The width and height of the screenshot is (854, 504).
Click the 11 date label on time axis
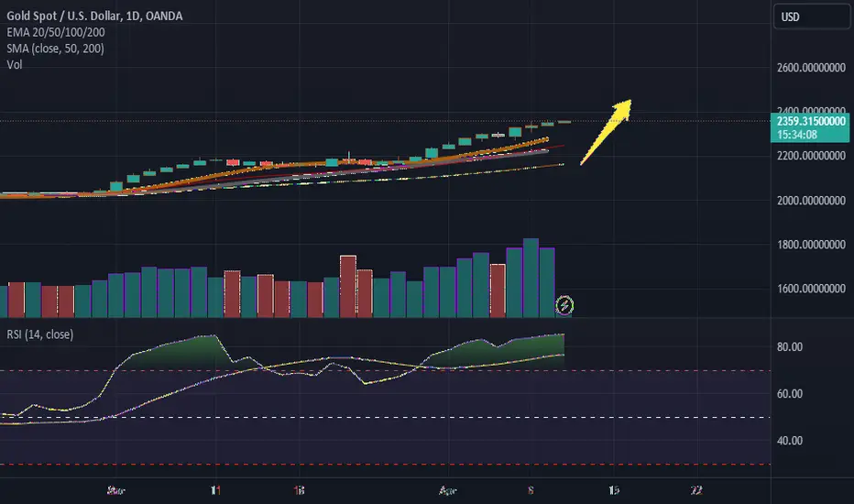pos(215,490)
